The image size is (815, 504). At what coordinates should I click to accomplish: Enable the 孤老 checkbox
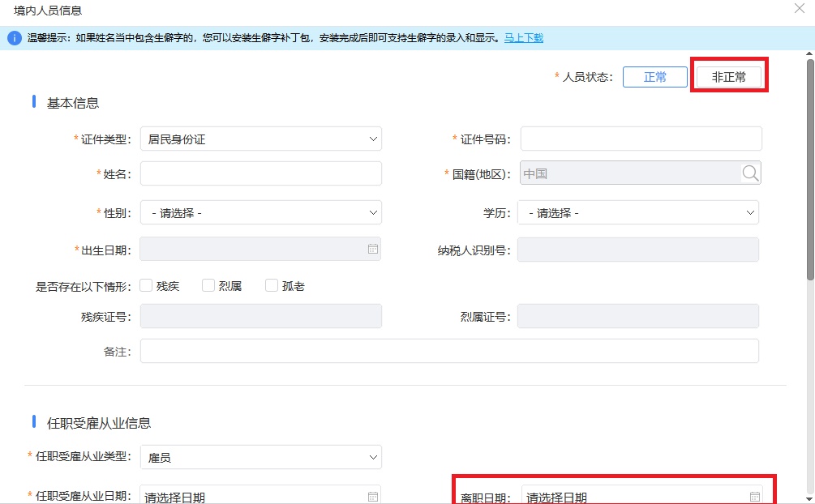pyautogui.click(x=272, y=285)
